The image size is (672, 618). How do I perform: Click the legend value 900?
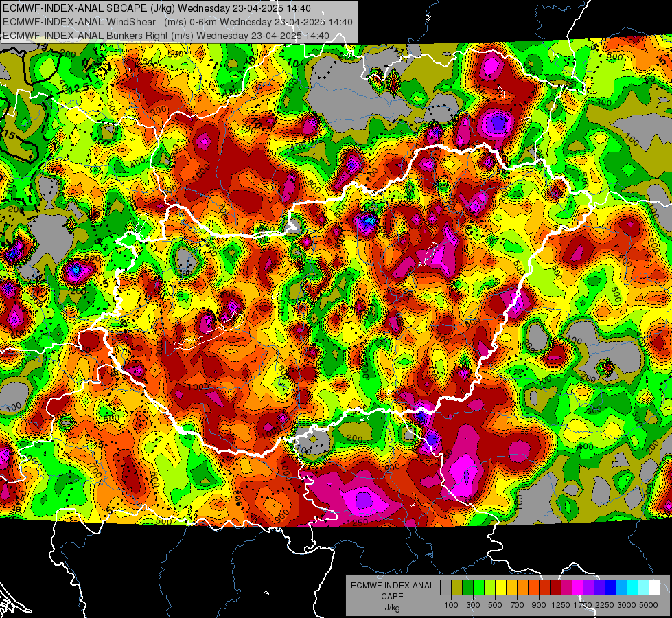pyautogui.click(x=539, y=605)
